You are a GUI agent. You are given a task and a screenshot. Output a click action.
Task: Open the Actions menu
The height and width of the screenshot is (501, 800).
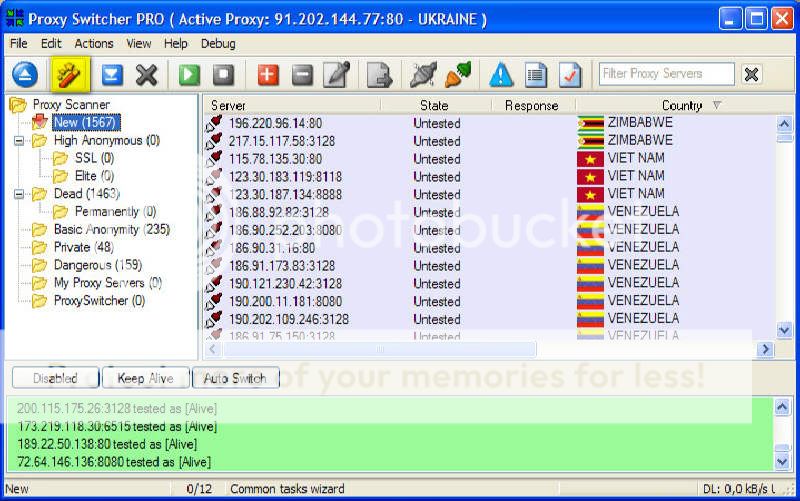(94, 44)
